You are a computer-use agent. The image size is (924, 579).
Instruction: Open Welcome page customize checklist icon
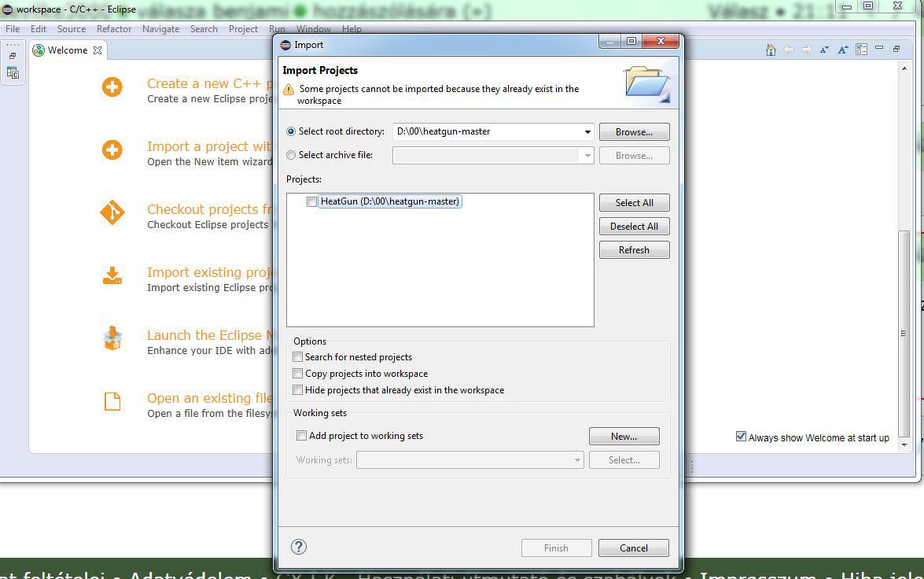tap(862, 50)
